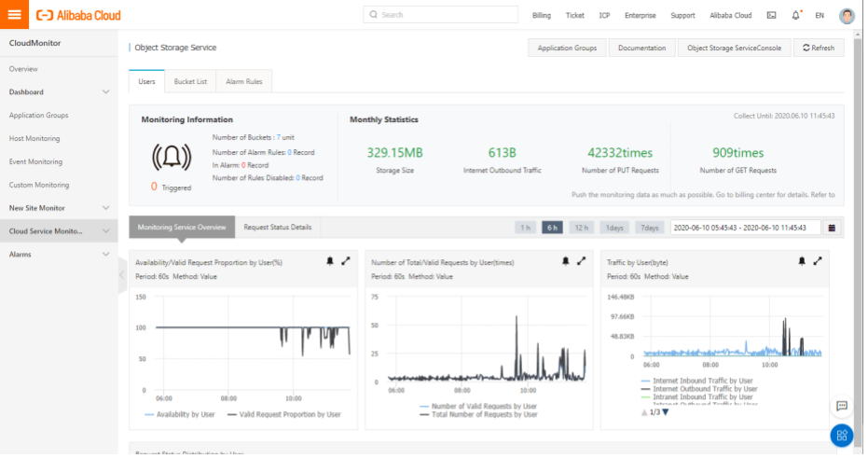This screenshot has height=458, width=868.
Task: Click the Alibaba Cloud logo
Action: [x=78, y=16]
